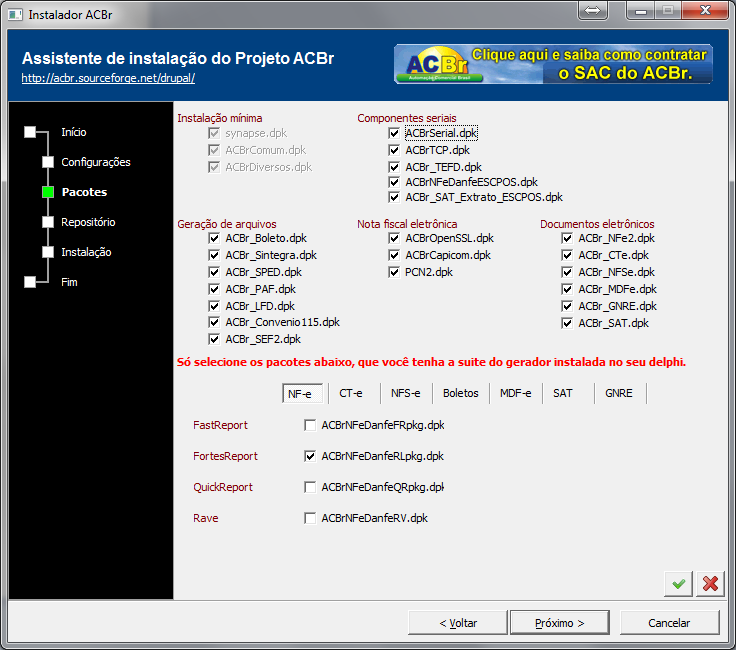736x650 pixels.
Task: Click the < Voltar button
Action: pyautogui.click(x=458, y=623)
